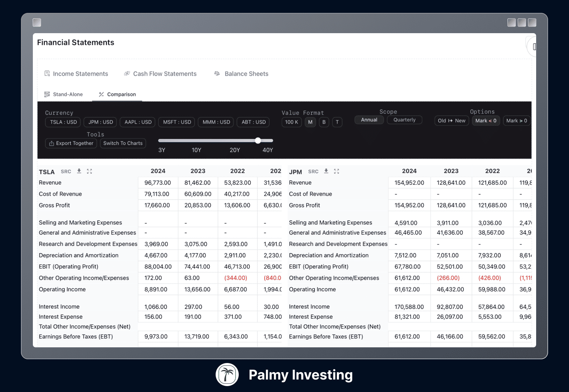
Task: Click the Palmy Investing palm tree logo
Action: pyautogui.click(x=227, y=375)
